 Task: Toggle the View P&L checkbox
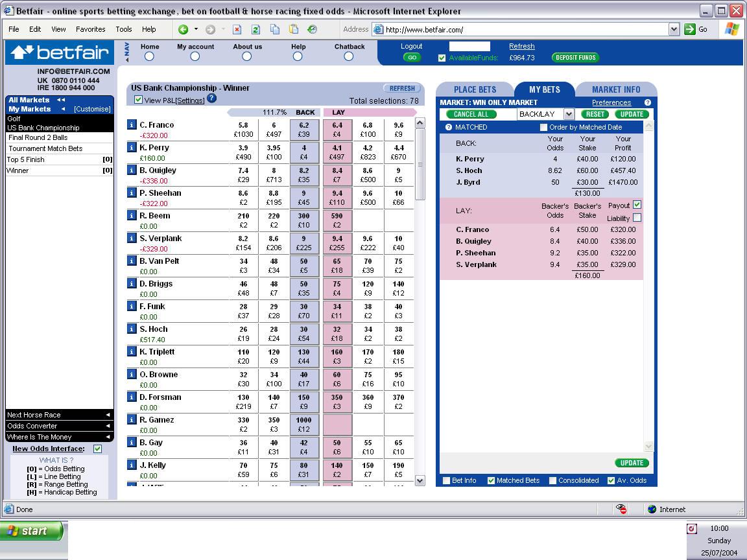point(138,100)
